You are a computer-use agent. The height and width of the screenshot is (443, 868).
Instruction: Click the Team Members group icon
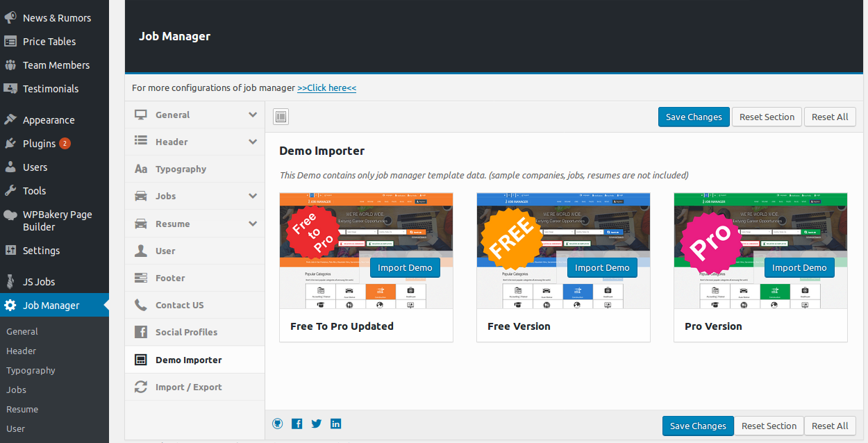point(10,65)
